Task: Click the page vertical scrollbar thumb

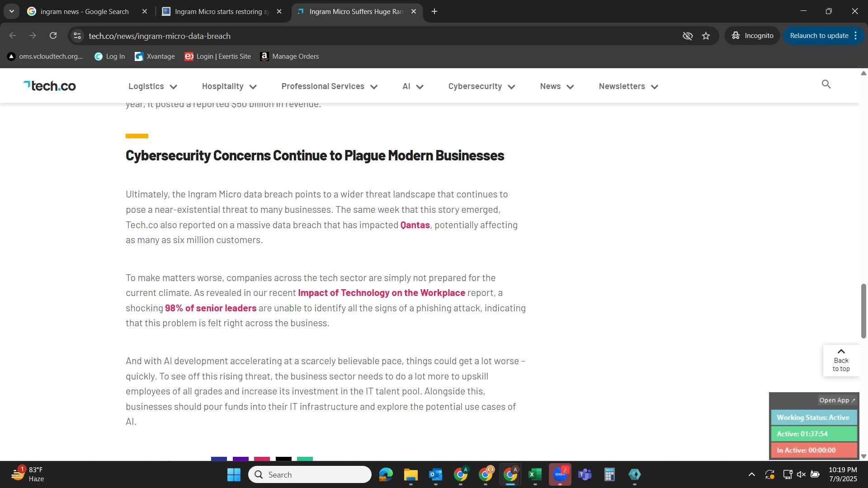Action: click(863, 311)
